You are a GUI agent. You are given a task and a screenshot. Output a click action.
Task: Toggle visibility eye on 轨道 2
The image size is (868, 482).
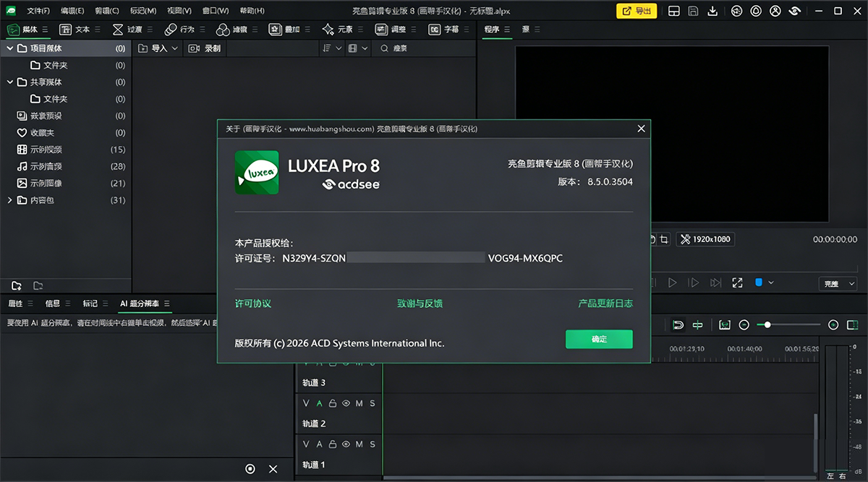pyautogui.click(x=346, y=403)
